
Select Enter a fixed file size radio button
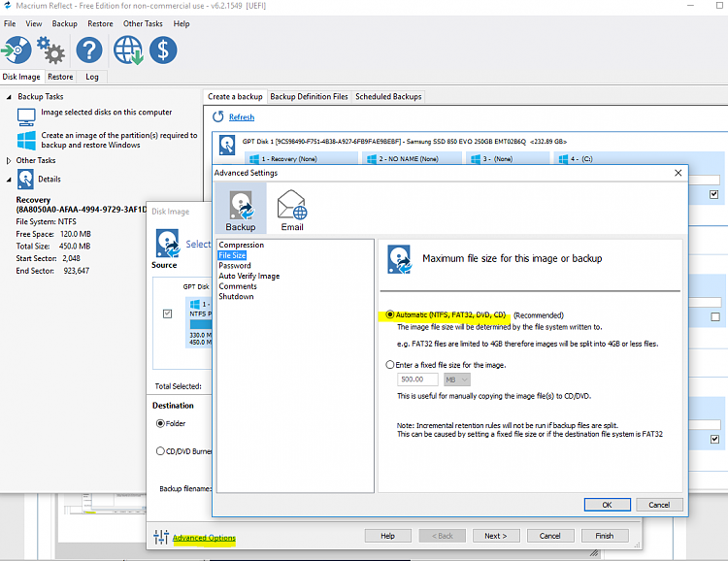390,365
